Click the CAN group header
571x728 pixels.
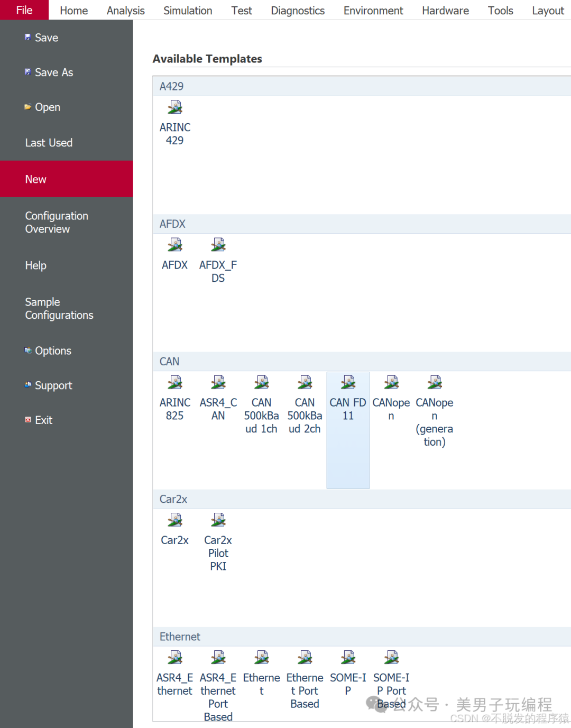point(362,362)
